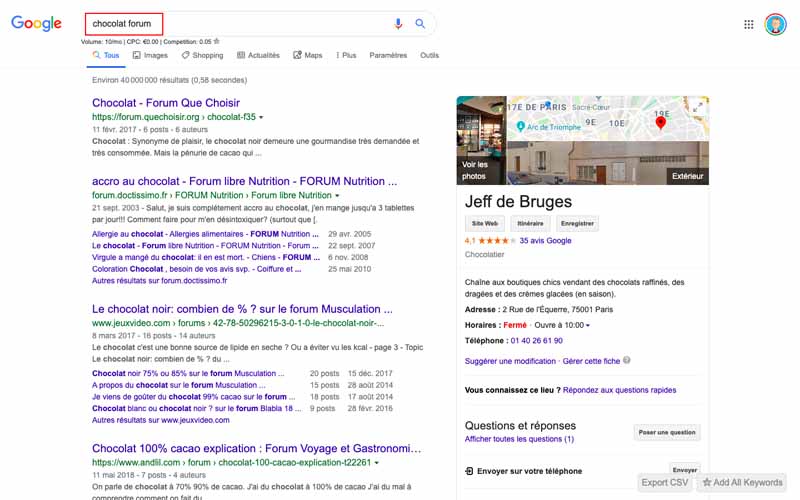Star the keyword next to Competition value
The image size is (800, 500).
[x=216, y=41]
